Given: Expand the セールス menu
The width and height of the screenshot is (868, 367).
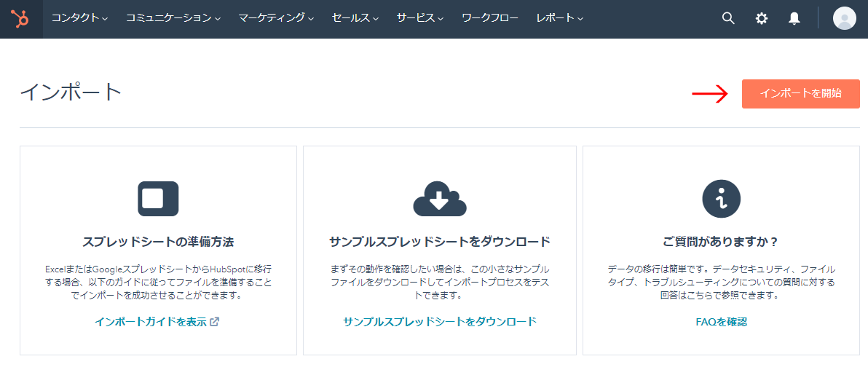Looking at the screenshot, I should click(x=355, y=18).
